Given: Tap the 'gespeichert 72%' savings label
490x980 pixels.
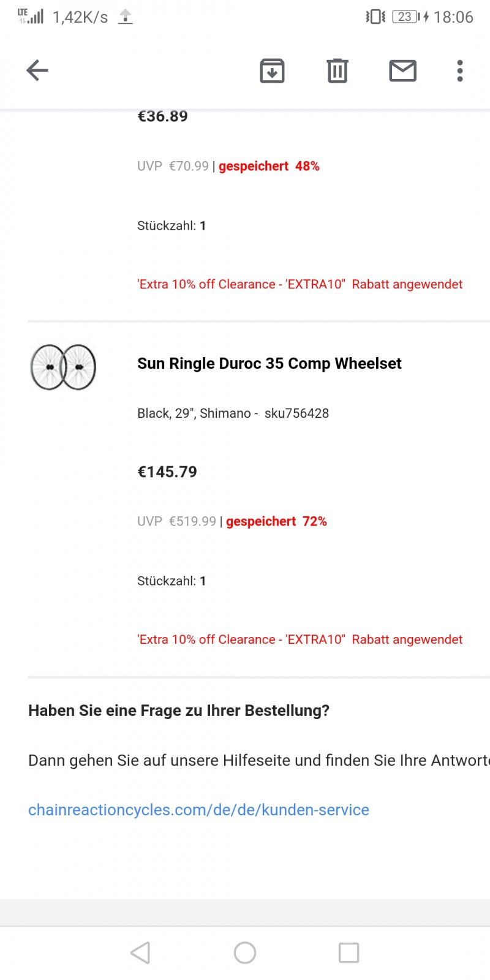Looking at the screenshot, I should [x=276, y=521].
